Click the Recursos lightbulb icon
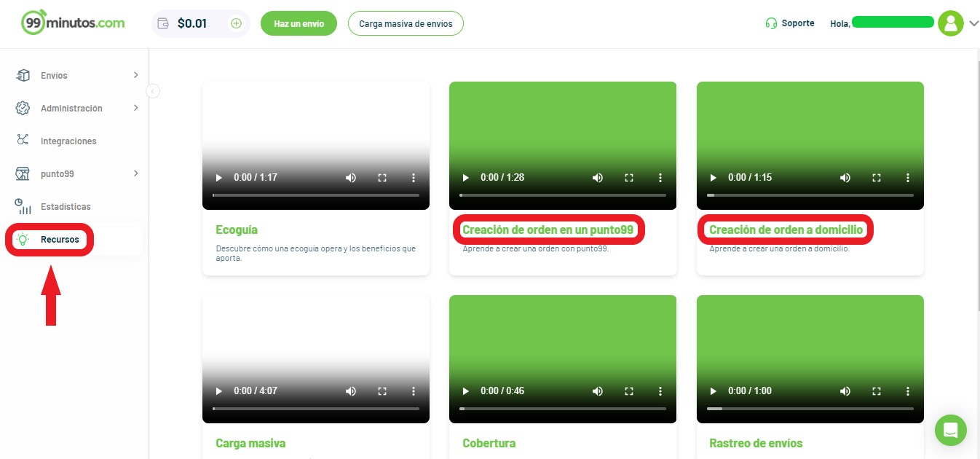The image size is (980, 459). click(x=23, y=239)
